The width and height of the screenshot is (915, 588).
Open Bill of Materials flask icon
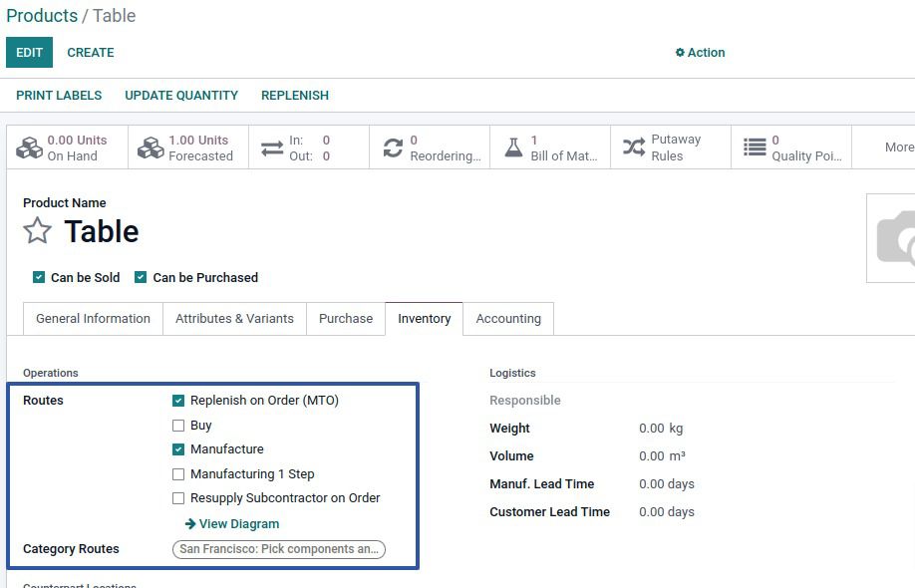tap(513, 147)
